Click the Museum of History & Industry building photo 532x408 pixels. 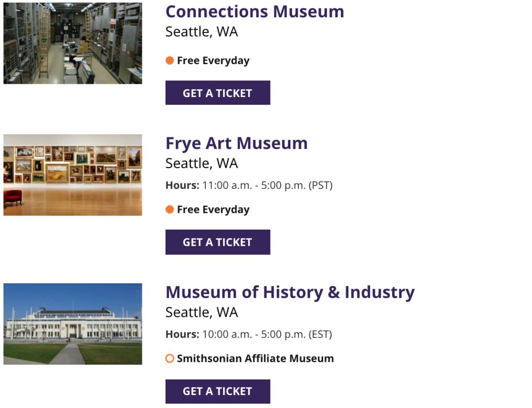(72, 324)
